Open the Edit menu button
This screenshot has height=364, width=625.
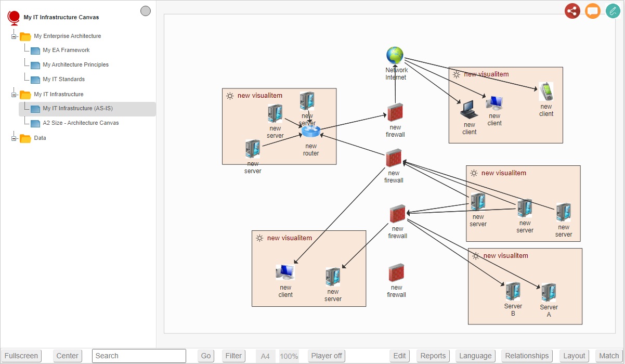(399, 356)
